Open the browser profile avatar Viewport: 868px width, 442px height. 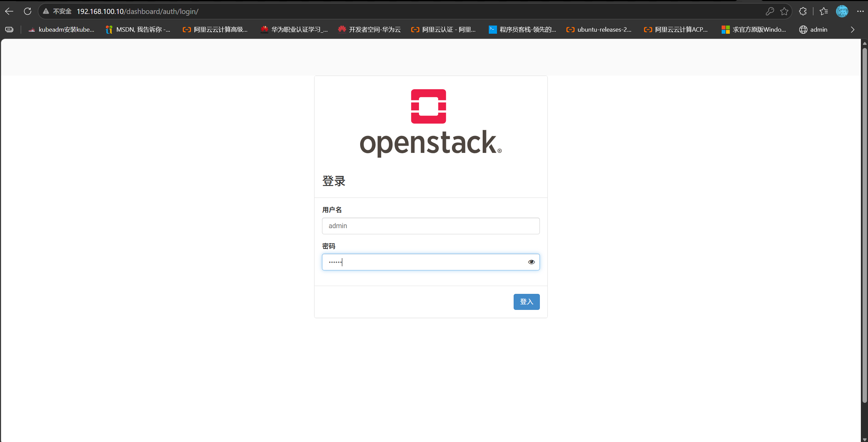point(842,11)
